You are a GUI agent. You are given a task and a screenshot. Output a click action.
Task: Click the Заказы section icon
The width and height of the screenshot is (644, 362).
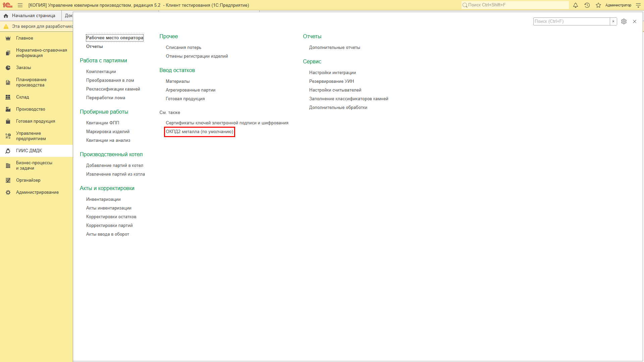click(8, 68)
